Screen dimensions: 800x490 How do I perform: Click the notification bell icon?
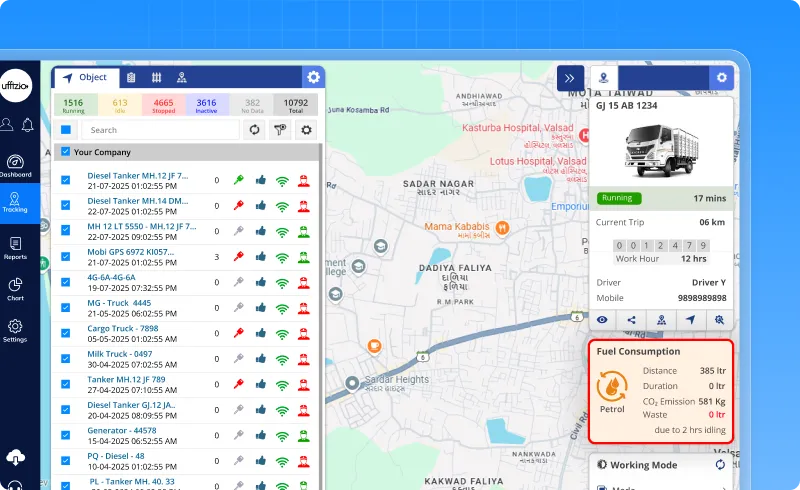coord(27,125)
